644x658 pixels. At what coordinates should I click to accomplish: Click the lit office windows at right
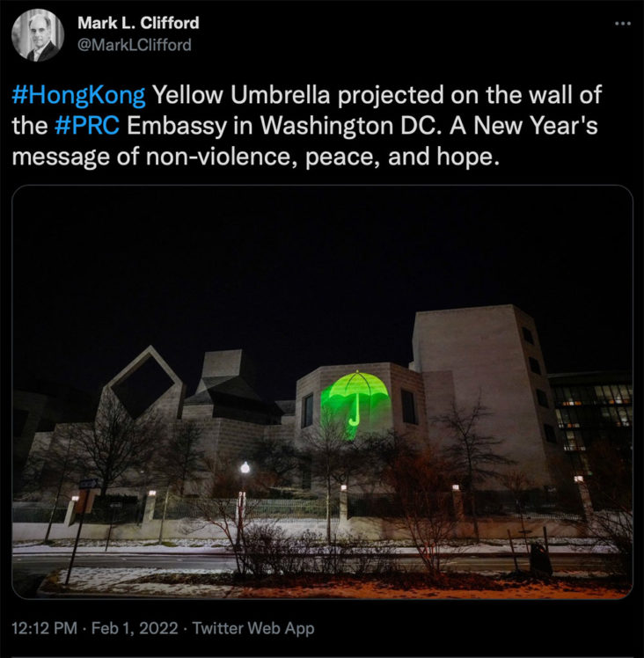coord(594,415)
